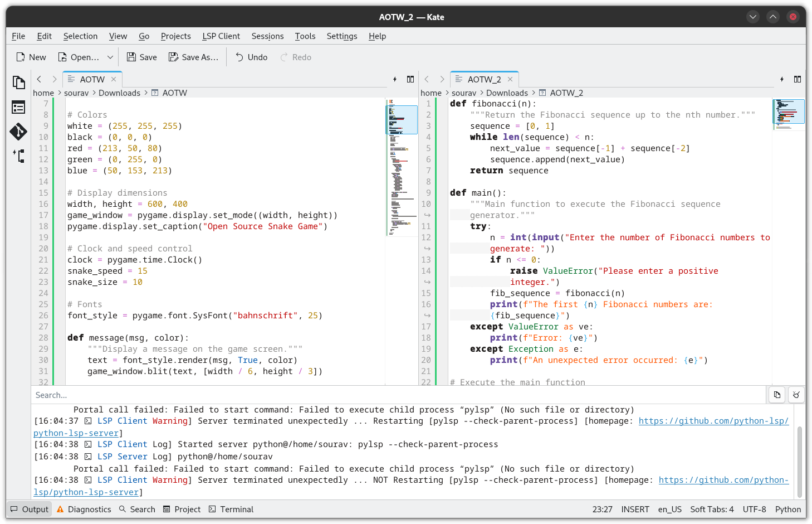The height and width of the screenshot is (524, 812).
Task: Create a new file with the New button
Action: click(31, 57)
